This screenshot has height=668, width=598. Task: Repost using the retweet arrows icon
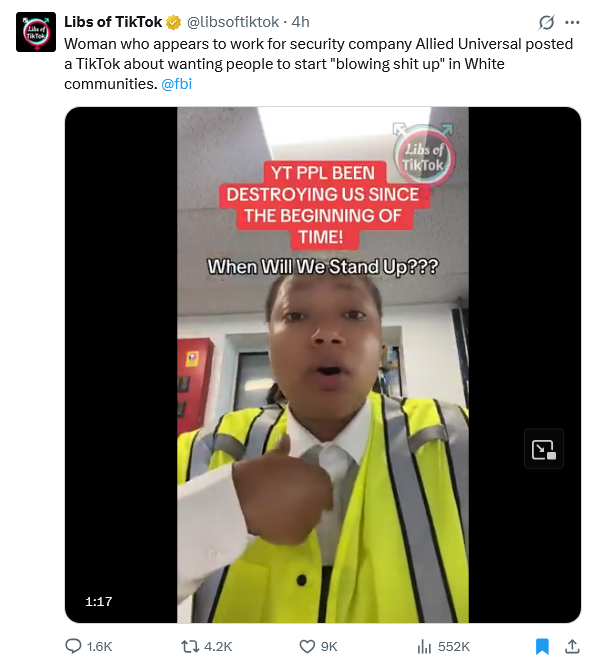tap(190, 647)
